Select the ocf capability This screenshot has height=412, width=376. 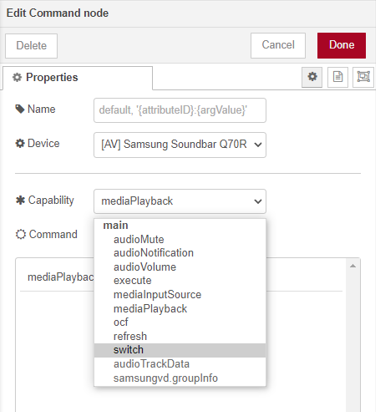tap(180, 322)
